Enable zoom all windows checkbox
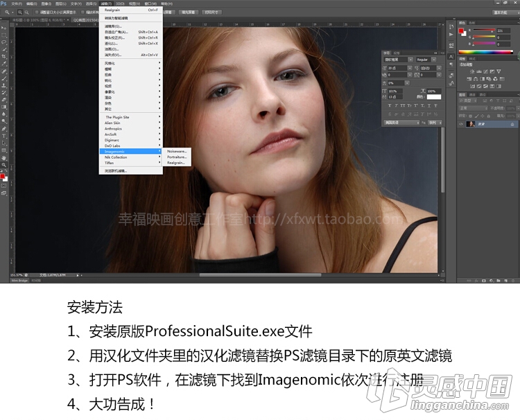This screenshot has height=420, width=520. click(83, 12)
